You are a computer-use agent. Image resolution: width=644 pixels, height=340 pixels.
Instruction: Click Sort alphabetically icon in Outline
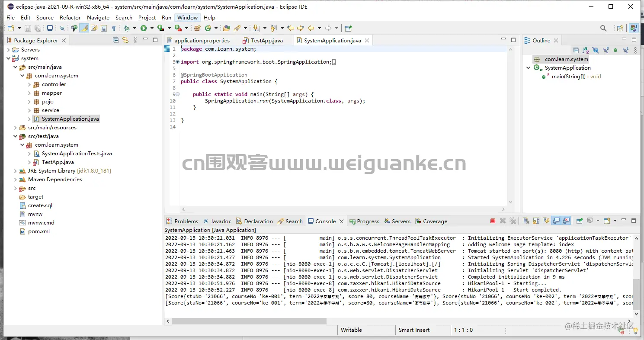click(x=586, y=50)
